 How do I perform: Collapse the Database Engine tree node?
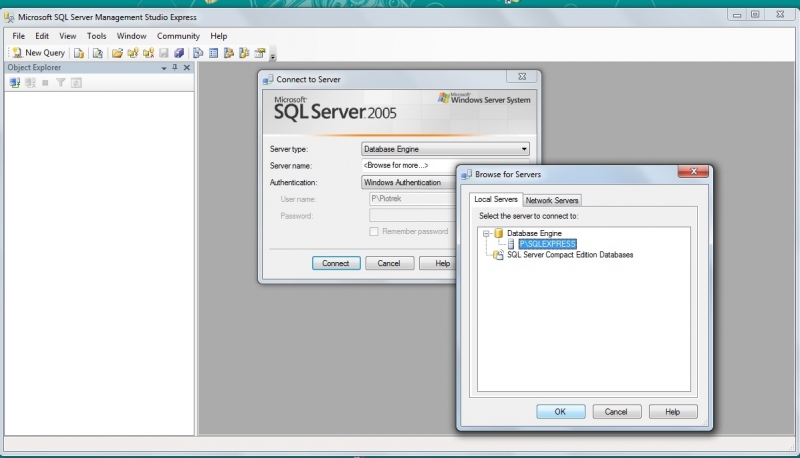click(486, 234)
